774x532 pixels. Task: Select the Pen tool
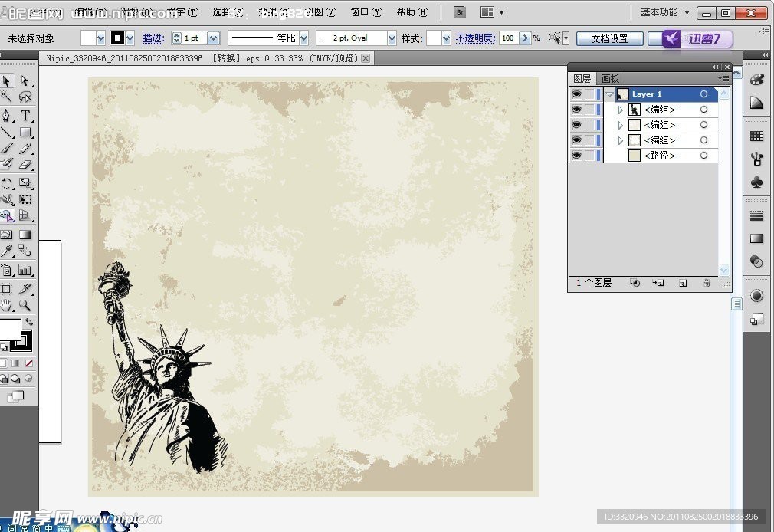[x=7, y=116]
